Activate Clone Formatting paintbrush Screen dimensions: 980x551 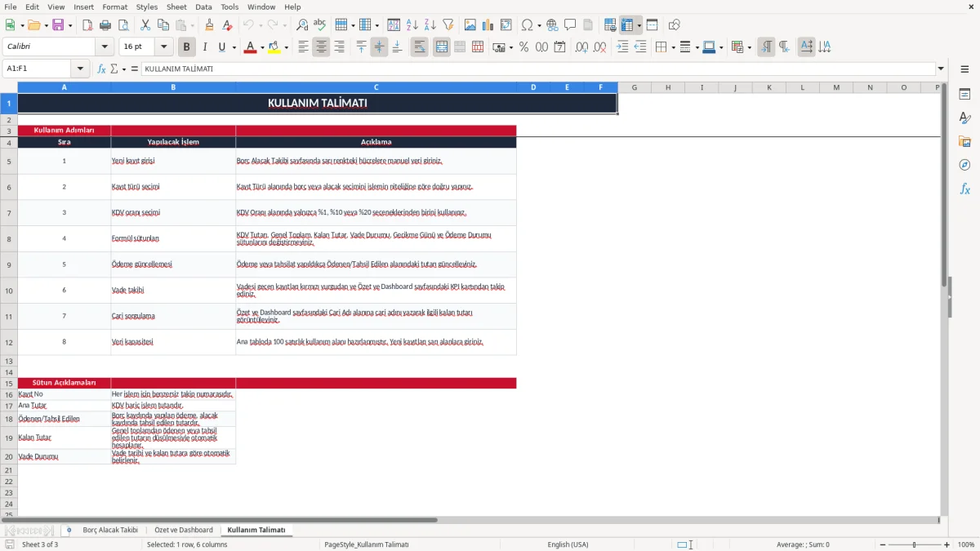click(x=209, y=25)
